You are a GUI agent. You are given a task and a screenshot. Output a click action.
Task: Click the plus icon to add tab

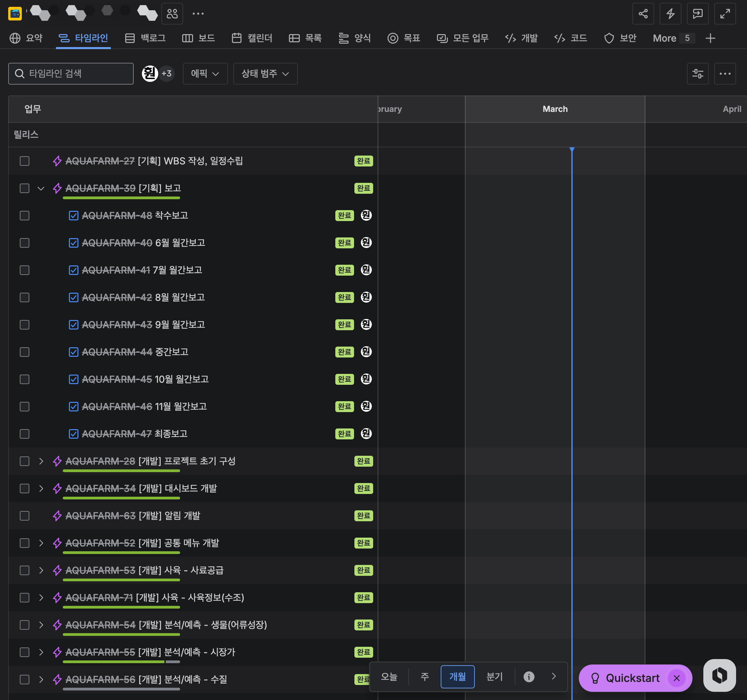tap(710, 38)
